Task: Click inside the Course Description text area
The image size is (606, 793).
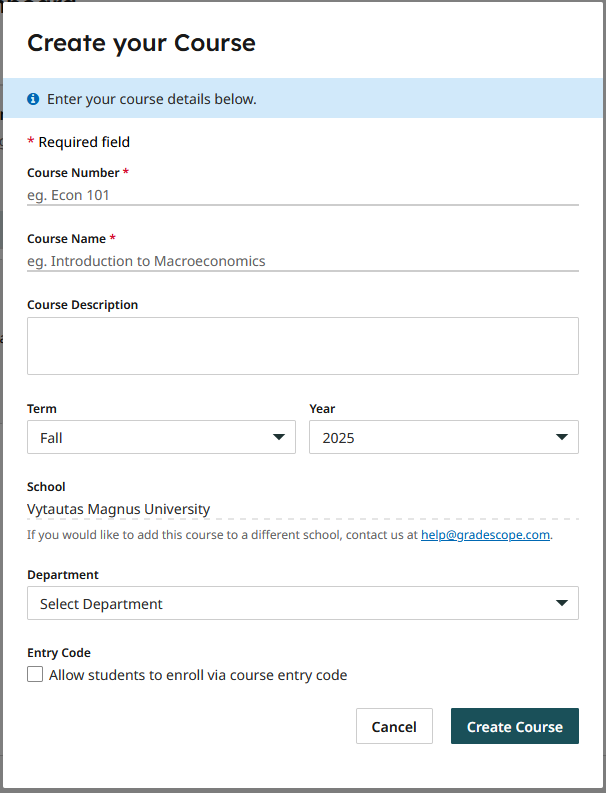Action: 302,346
